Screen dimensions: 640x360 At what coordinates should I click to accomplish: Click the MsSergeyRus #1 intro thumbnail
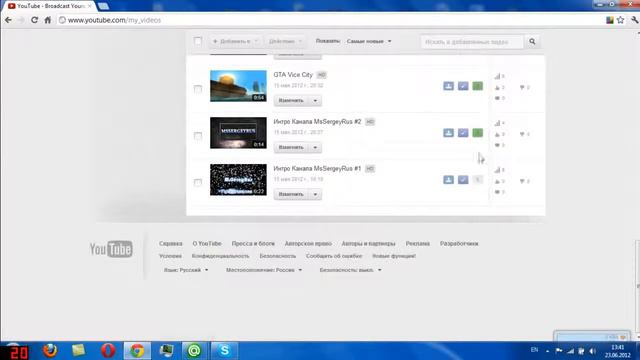click(238, 180)
